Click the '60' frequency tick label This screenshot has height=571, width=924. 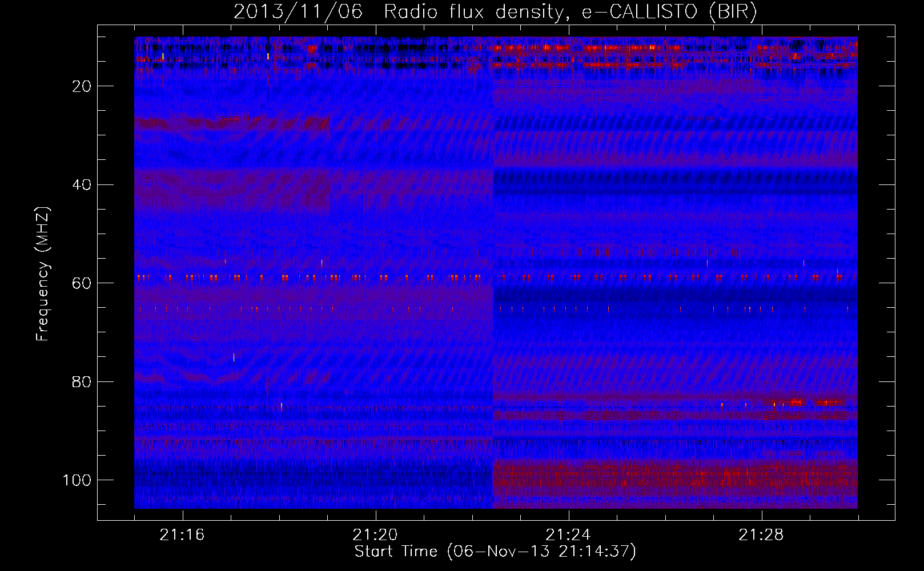coord(82,283)
